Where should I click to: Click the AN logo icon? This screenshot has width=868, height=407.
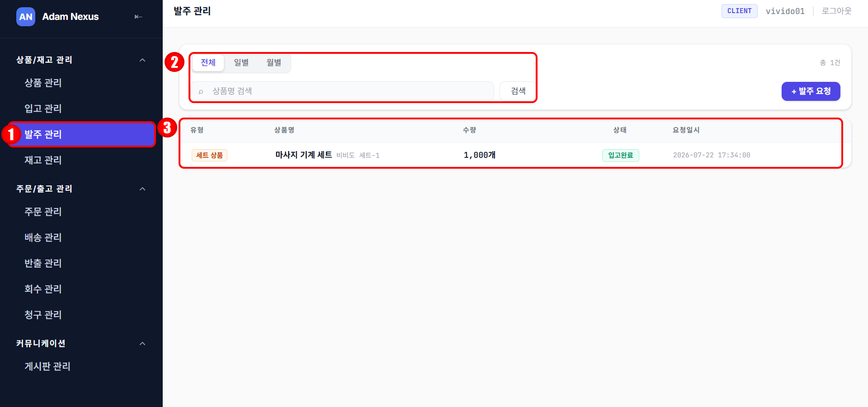click(x=26, y=17)
